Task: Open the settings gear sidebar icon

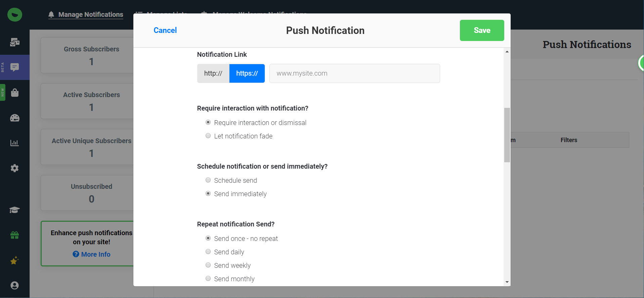Action: 14,168
